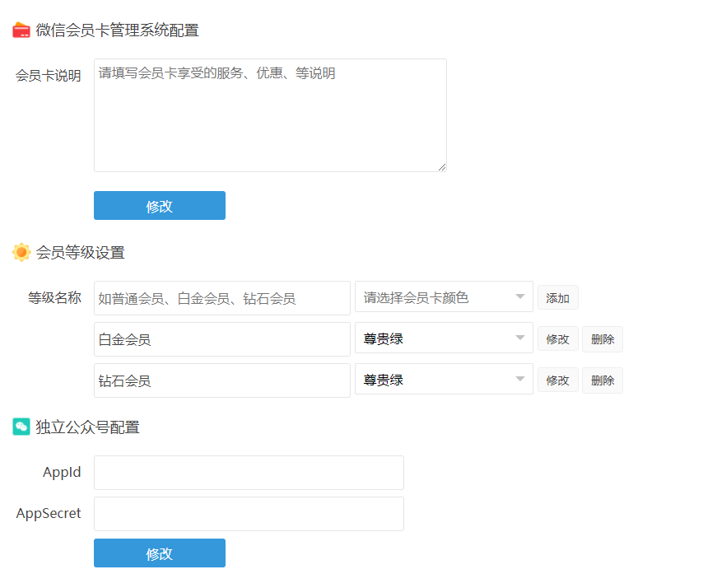Screen dimensions: 717x588
Task: Click the new 等级名称 input field
Action: pyautogui.click(x=221, y=298)
